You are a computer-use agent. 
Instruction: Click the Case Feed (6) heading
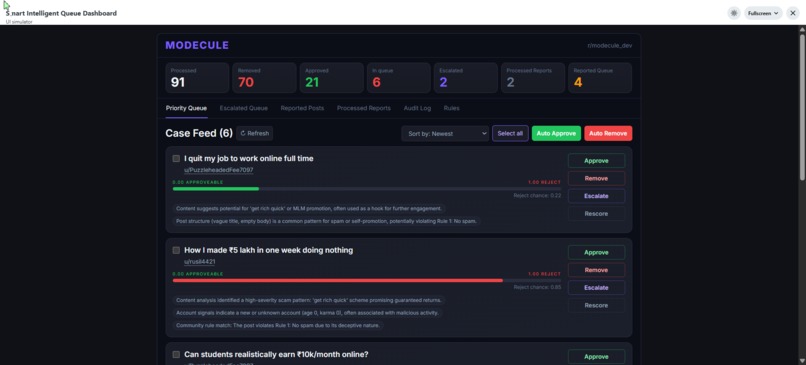(199, 133)
